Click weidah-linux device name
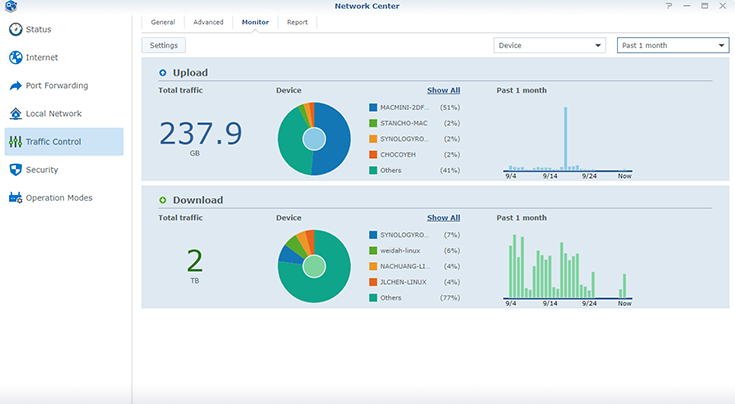 [400, 251]
